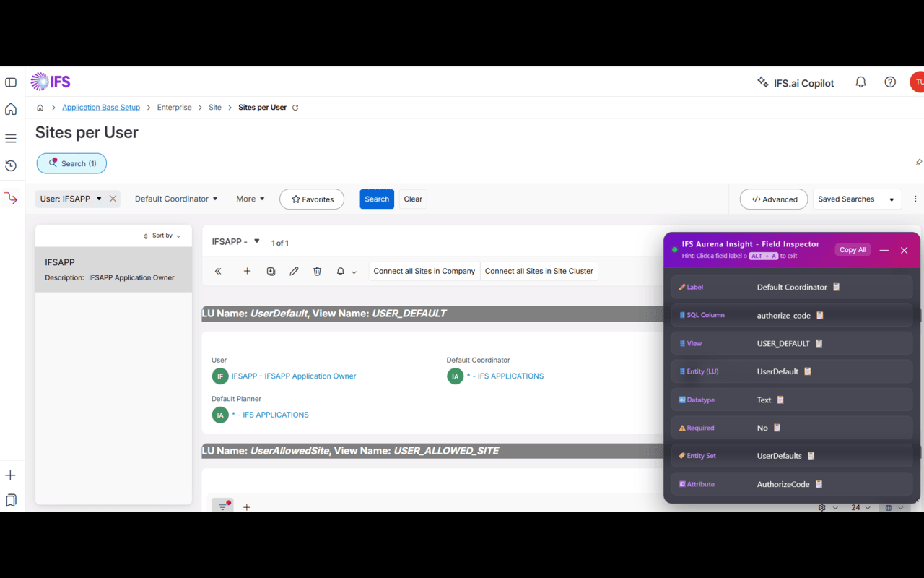Image resolution: width=924 pixels, height=578 pixels.
Task: Open the notifications bell in header
Action: (x=860, y=82)
